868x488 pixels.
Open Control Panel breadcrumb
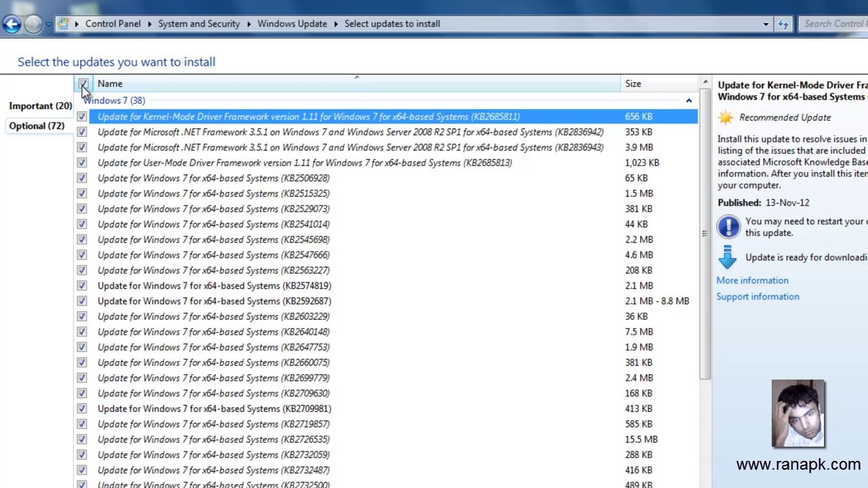(x=113, y=24)
